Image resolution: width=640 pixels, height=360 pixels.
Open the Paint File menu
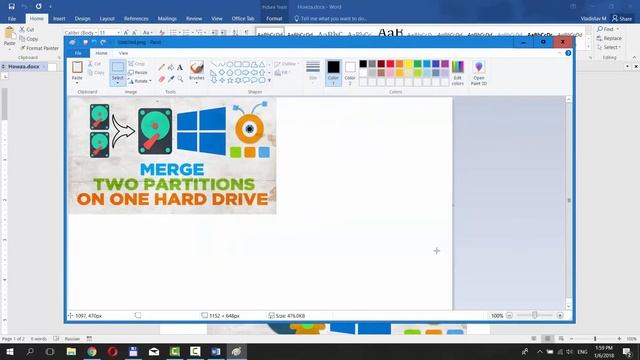78,53
